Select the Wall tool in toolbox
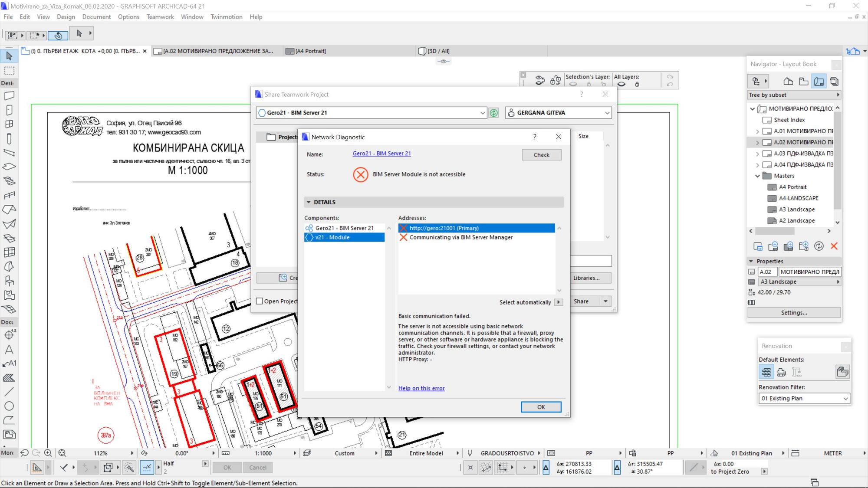This screenshot has width=868, height=488. (x=9, y=95)
